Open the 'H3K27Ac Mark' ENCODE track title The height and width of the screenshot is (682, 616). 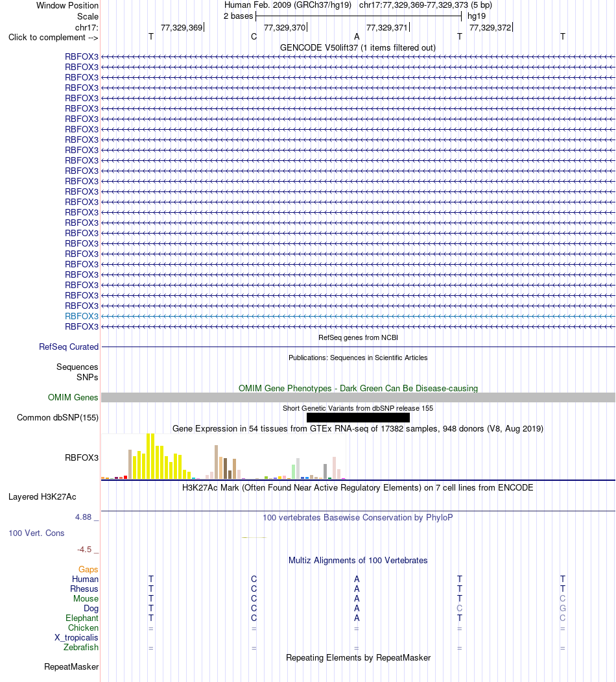358,487
